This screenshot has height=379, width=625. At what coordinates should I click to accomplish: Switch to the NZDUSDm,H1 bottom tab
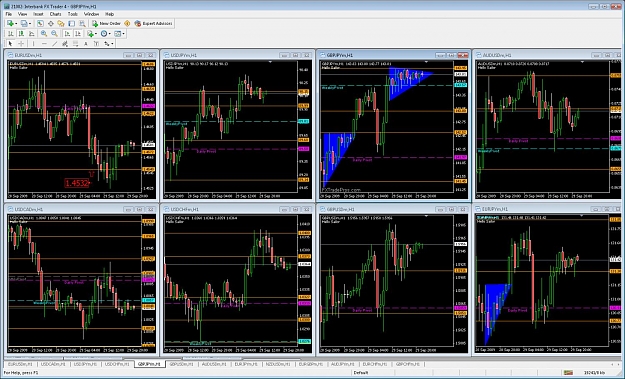279,364
